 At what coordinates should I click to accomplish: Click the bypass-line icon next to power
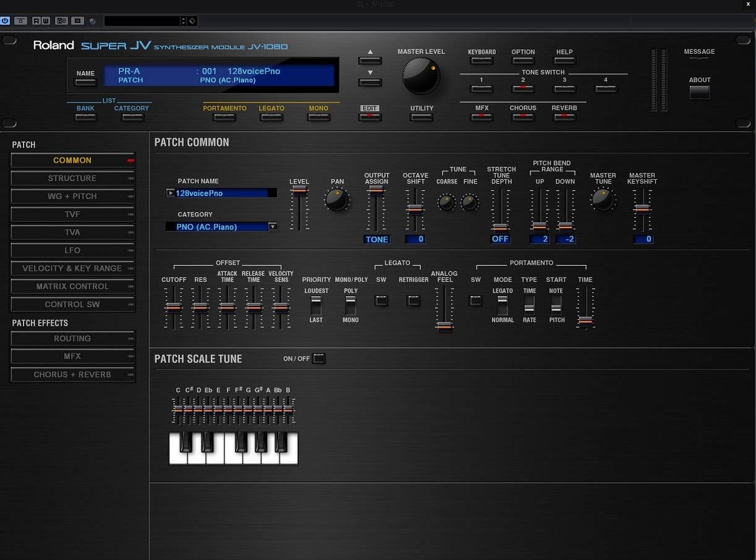pyautogui.click(x=20, y=21)
